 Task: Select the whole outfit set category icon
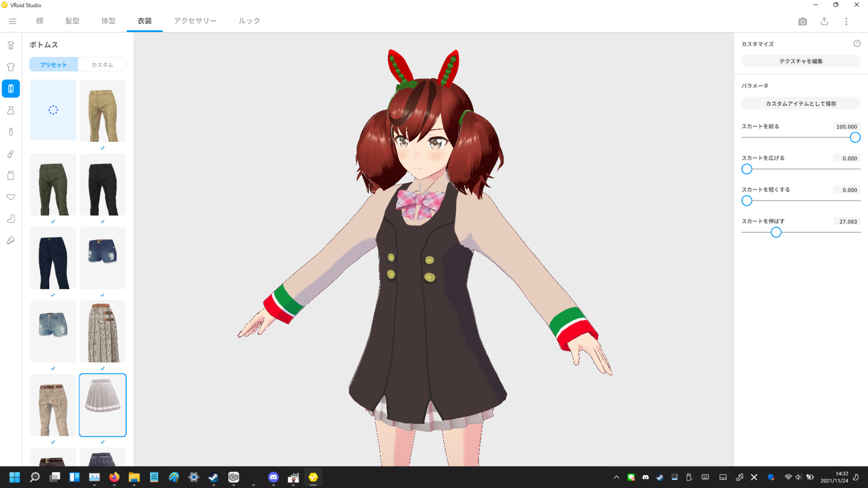click(11, 45)
